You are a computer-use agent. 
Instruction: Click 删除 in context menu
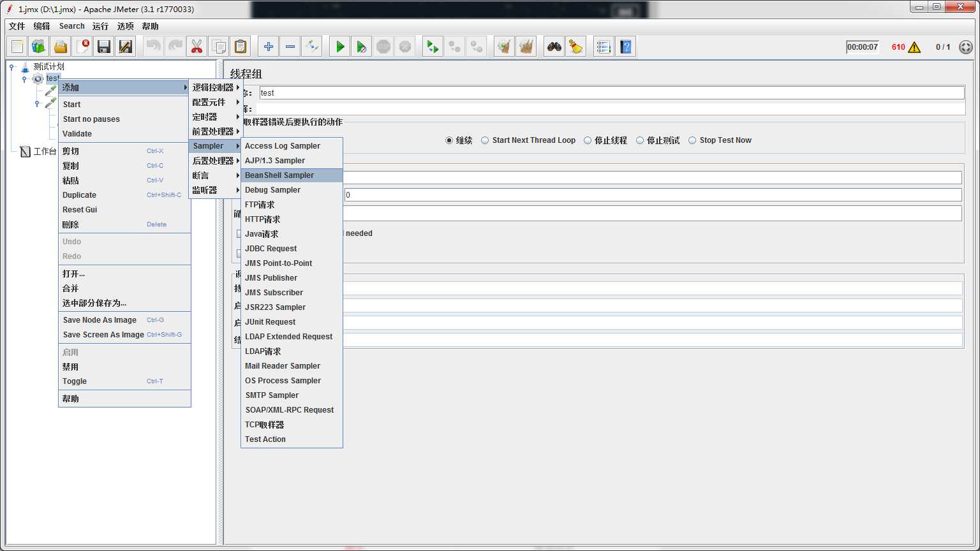tap(124, 224)
